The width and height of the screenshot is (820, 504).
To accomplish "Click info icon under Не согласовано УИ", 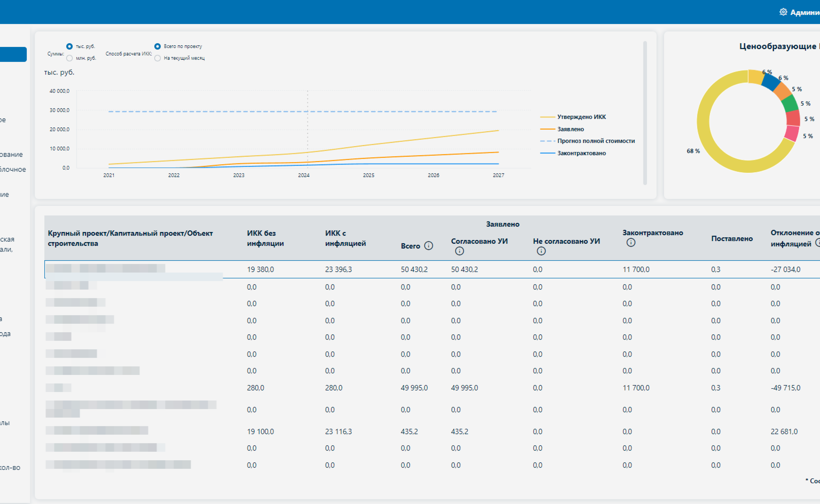I will (x=541, y=251).
